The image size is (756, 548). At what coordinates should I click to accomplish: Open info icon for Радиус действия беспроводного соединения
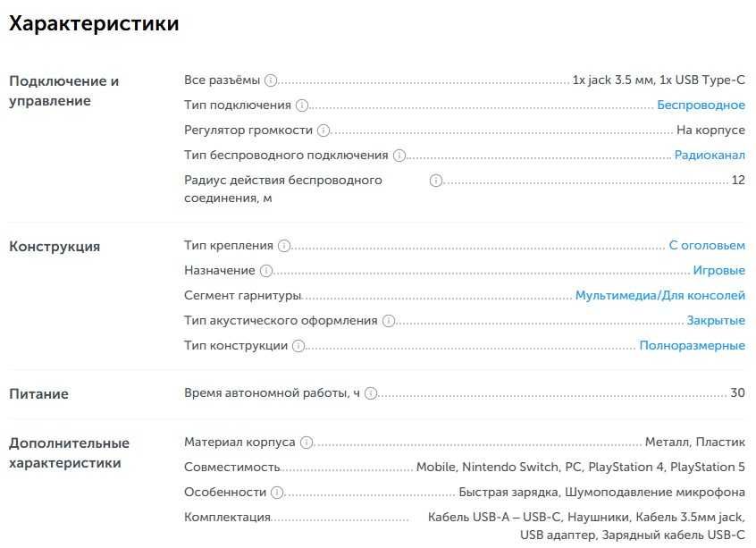(436, 181)
